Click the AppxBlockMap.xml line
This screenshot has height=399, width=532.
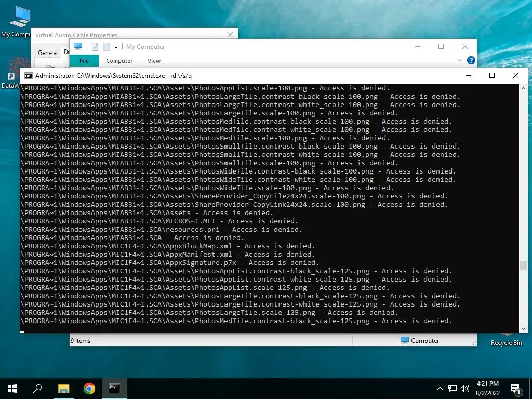point(168,246)
